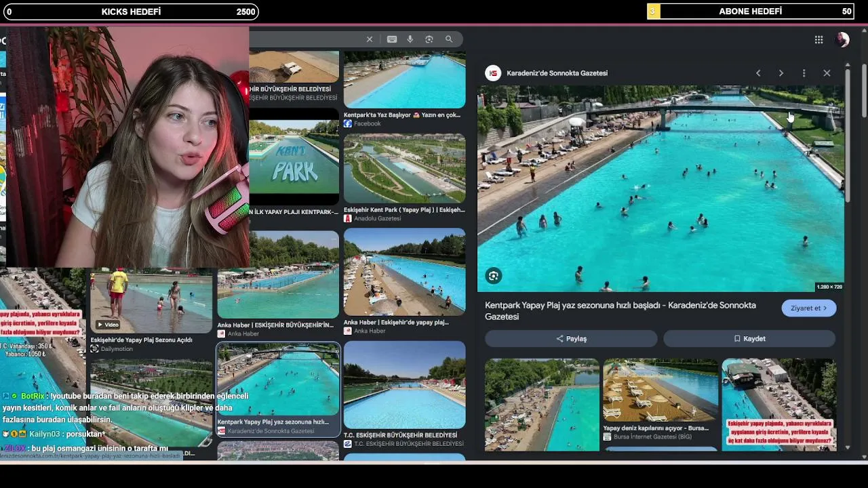The height and width of the screenshot is (488, 868).
Task: Click the Karadeniz'de Sonnokta Gazetesi logo in preview header
Action: pyautogui.click(x=494, y=73)
